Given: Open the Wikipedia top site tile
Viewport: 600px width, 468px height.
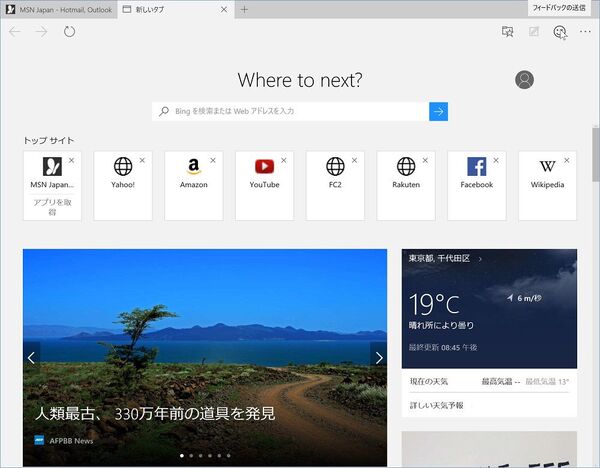Looking at the screenshot, I should point(548,186).
